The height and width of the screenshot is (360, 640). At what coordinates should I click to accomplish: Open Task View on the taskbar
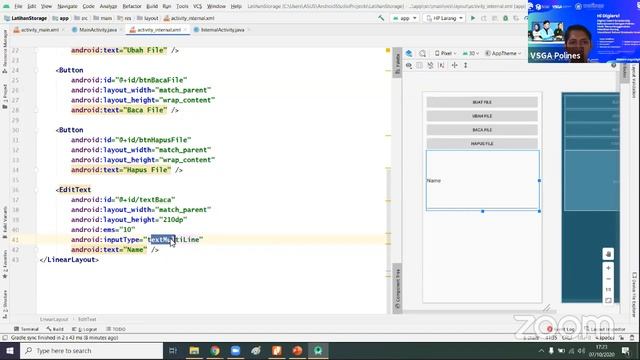tap(173, 351)
